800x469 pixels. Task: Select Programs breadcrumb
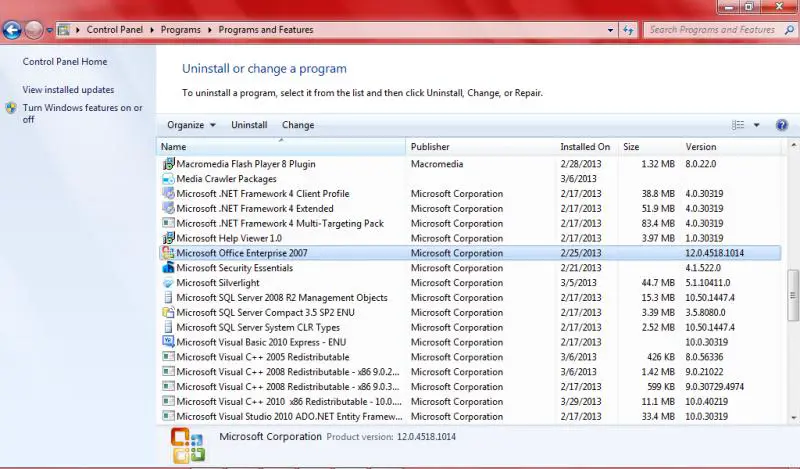coord(181,30)
